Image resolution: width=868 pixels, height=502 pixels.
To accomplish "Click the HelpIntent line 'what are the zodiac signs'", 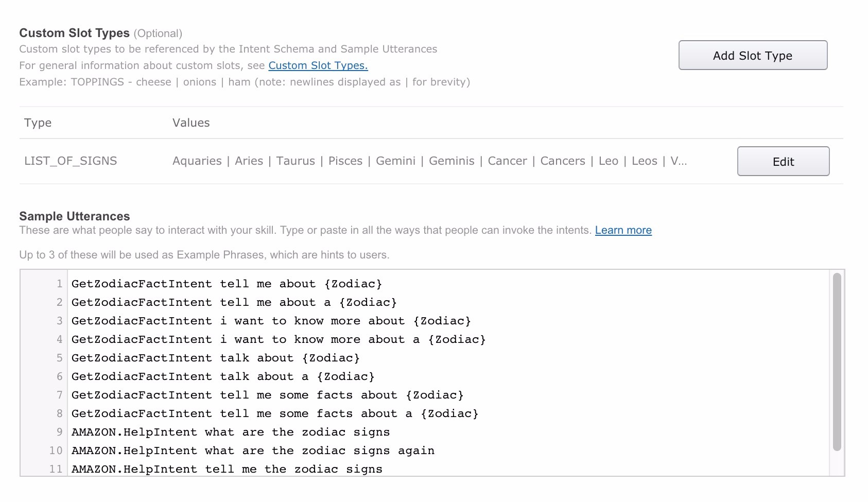I will coord(230,432).
